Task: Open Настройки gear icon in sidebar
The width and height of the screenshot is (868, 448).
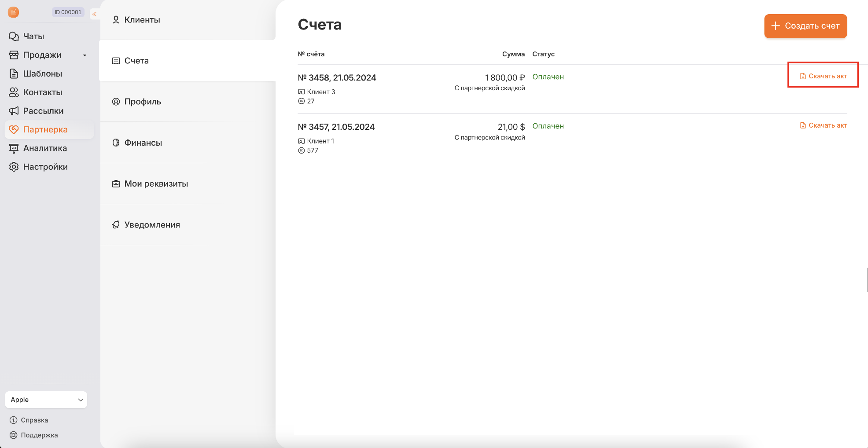Action: [14, 167]
